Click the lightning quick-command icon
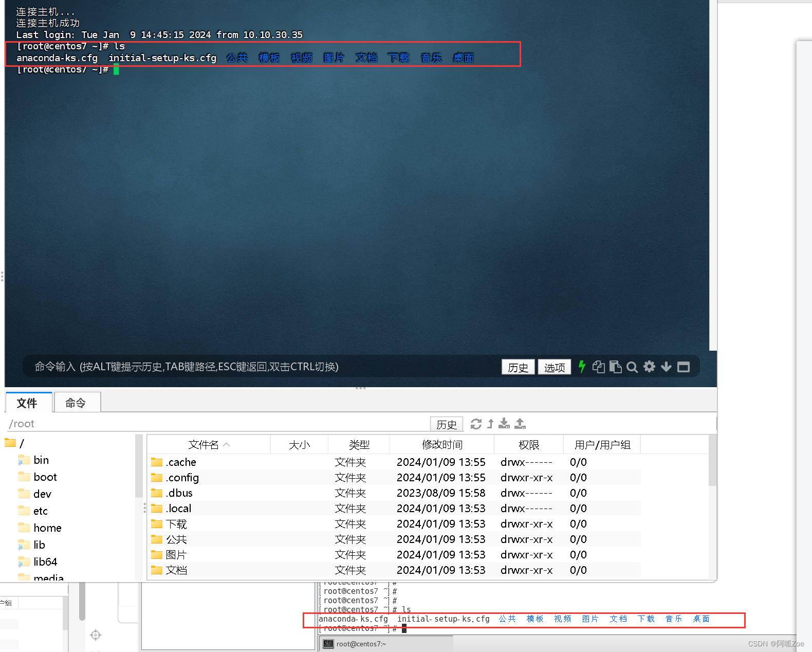 tap(582, 367)
